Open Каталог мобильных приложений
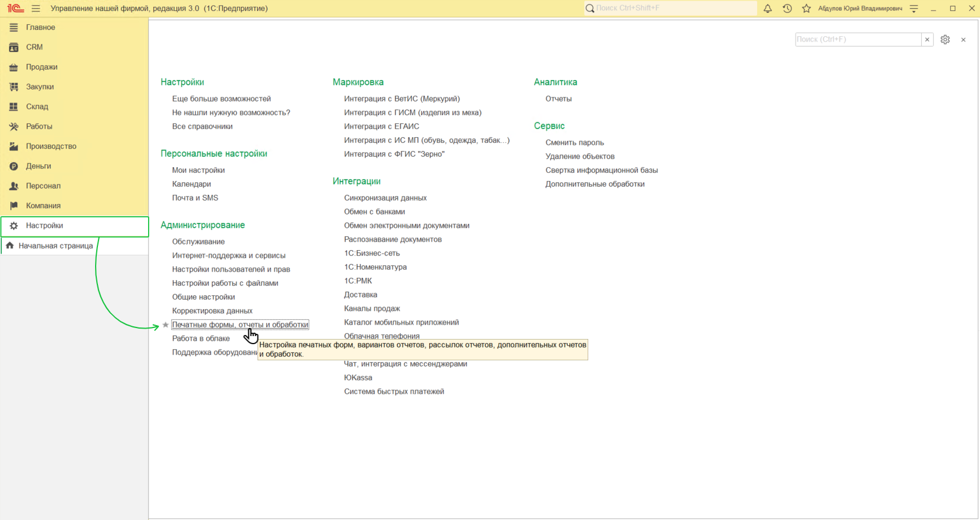980x520 pixels. [x=402, y=322]
